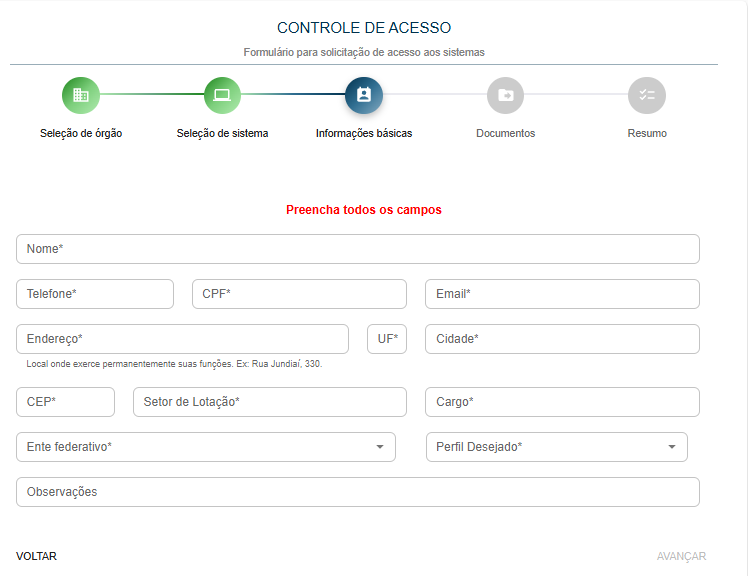Image resolution: width=748 pixels, height=576 pixels.
Task: Click into the CPF field
Action: pyautogui.click(x=300, y=294)
